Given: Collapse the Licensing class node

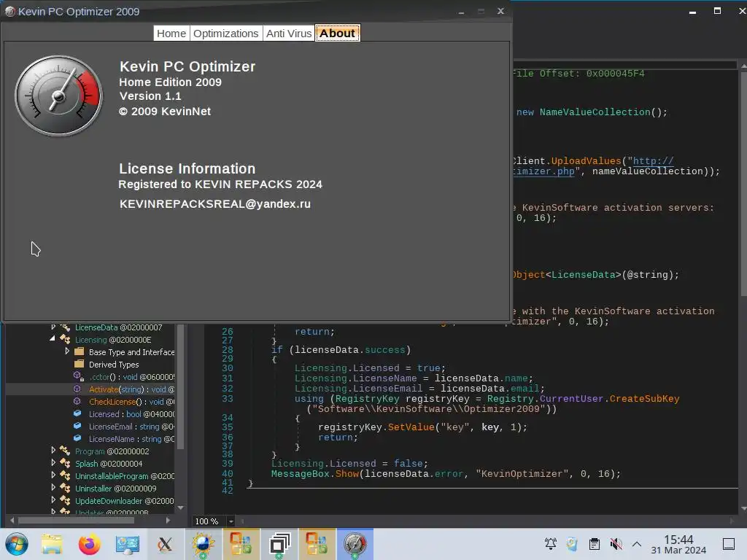Looking at the screenshot, I should (53, 339).
